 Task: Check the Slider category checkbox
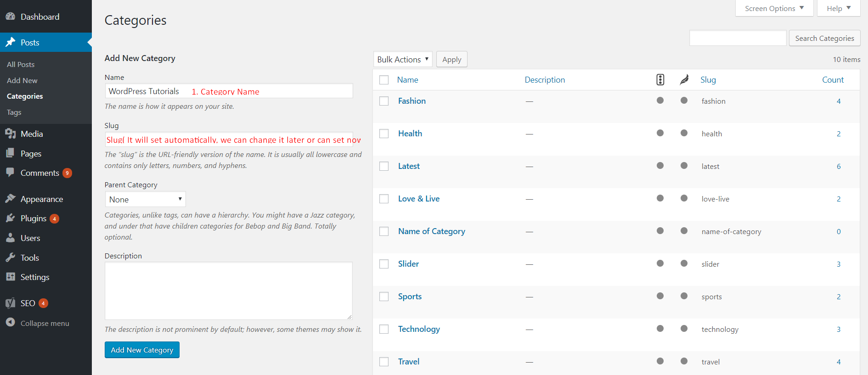point(384,264)
